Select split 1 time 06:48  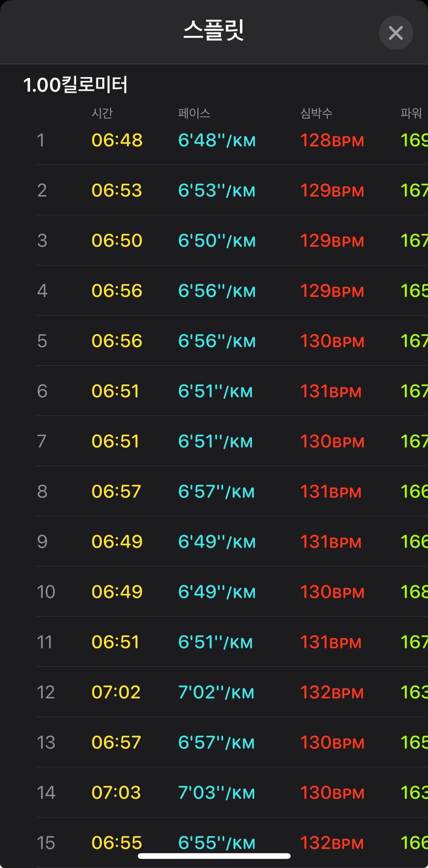(x=117, y=140)
